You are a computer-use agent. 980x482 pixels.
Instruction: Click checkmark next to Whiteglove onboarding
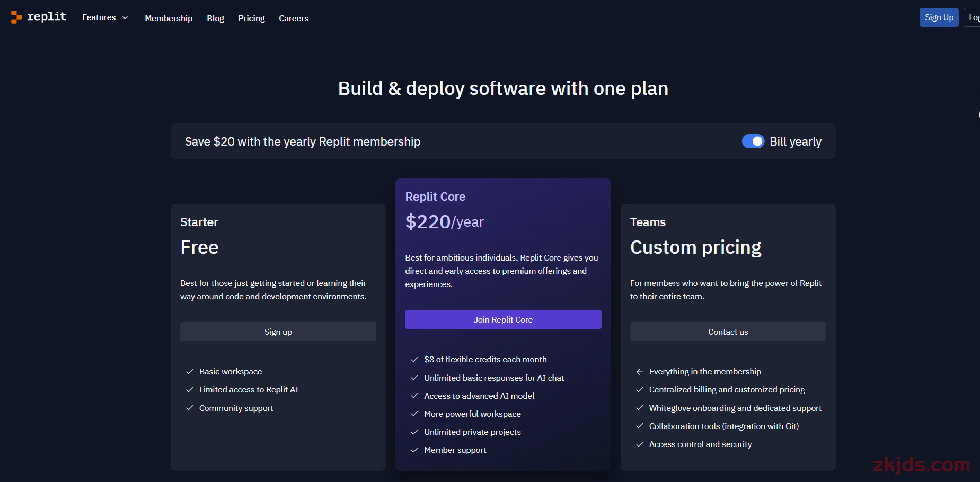[640, 408]
